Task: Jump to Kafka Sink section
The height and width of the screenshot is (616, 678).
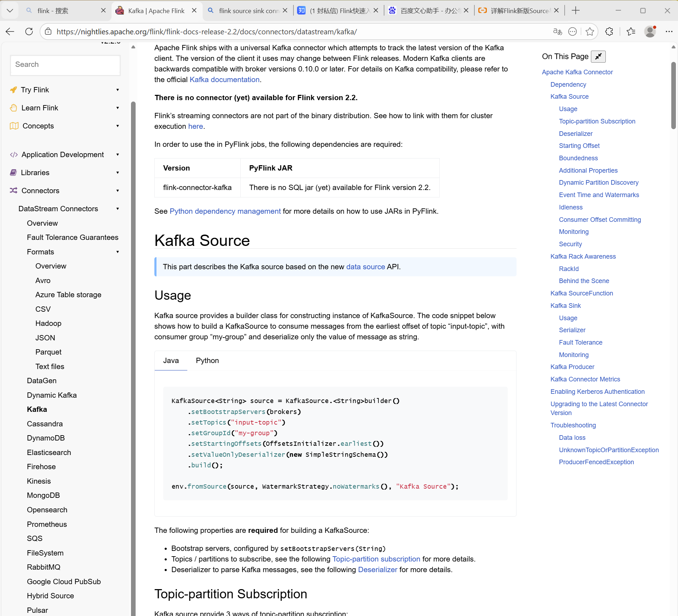Action: [566, 306]
